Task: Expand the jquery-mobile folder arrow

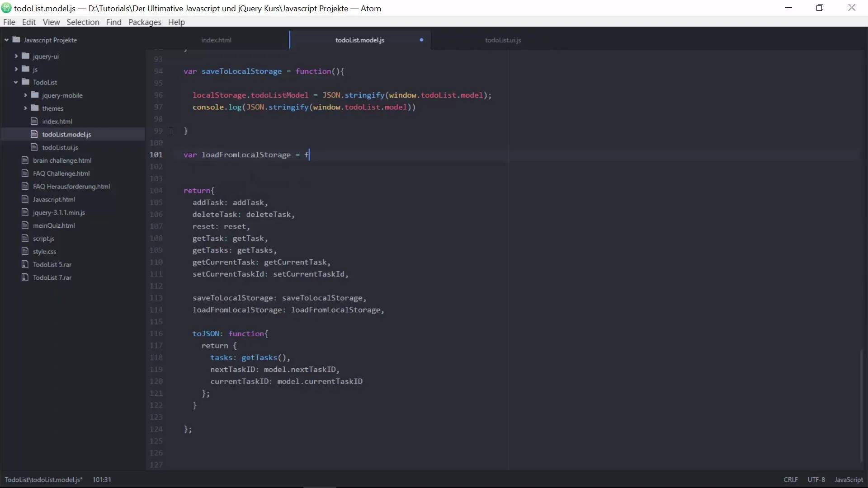Action: pos(25,95)
